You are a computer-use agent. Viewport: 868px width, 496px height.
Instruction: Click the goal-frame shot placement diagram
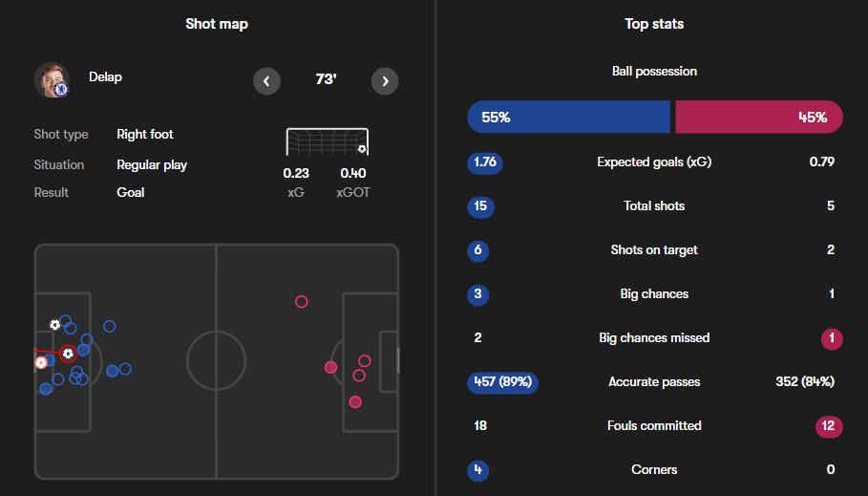[327, 142]
